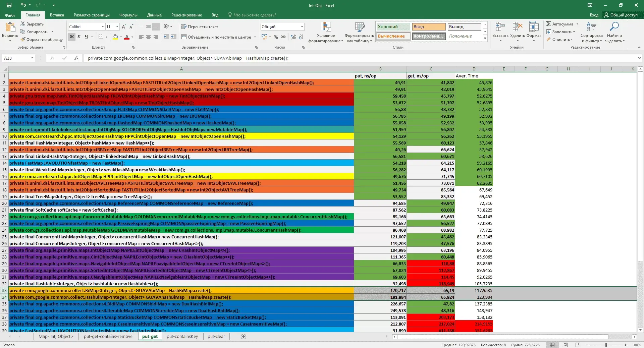The width and height of the screenshot is (644, 348).
Task: Increase font size with the larger A icon
Action: pyautogui.click(x=124, y=26)
